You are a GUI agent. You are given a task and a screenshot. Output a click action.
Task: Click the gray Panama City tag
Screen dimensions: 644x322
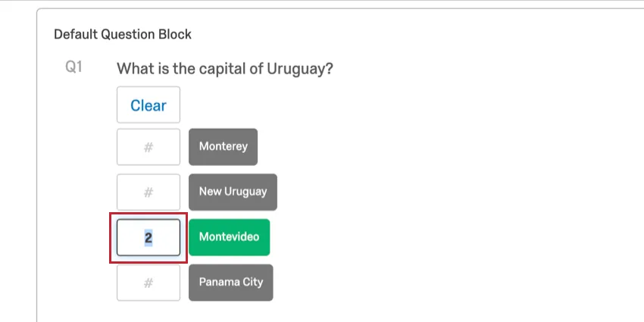tap(230, 283)
